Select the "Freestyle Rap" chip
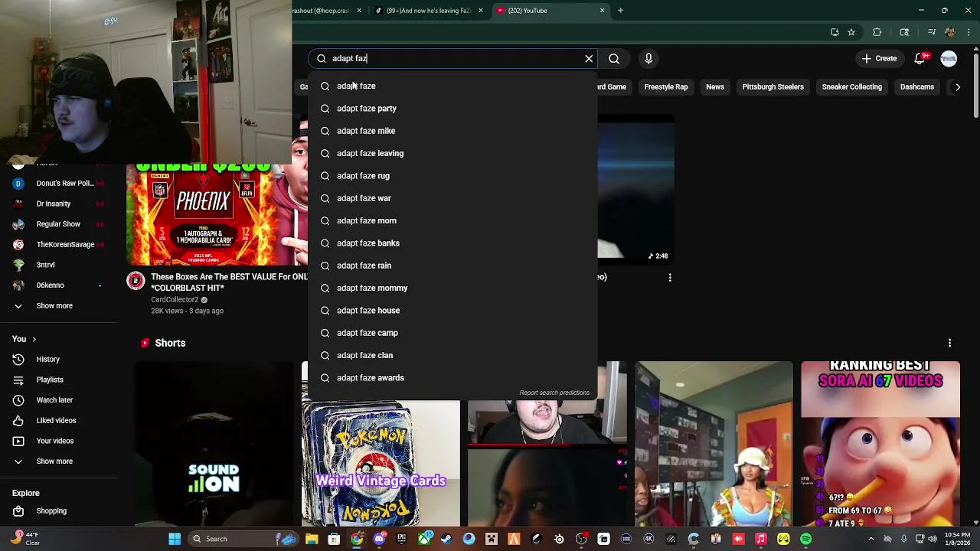The height and width of the screenshot is (551, 980). pyautogui.click(x=666, y=87)
